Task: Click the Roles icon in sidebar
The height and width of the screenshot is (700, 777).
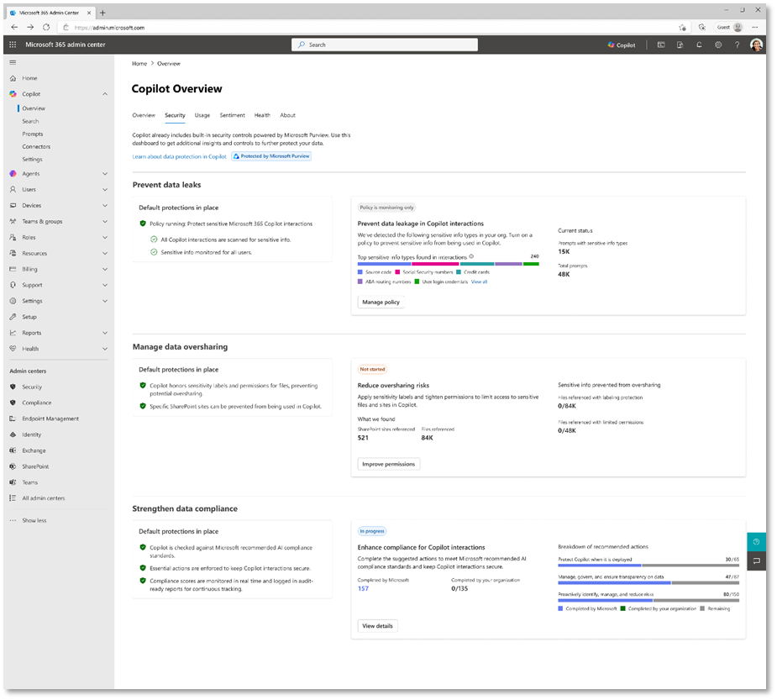Action: click(x=13, y=238)
